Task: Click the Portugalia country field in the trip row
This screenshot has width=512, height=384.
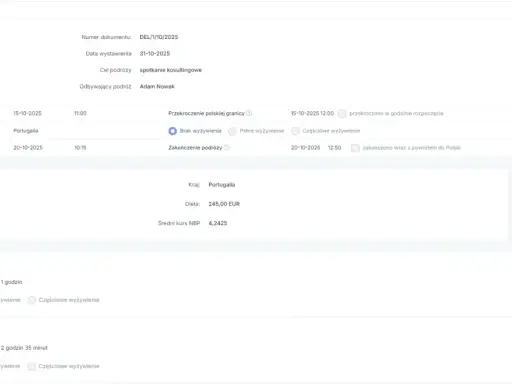Action: pyautogui.click(x=26, y=131)
